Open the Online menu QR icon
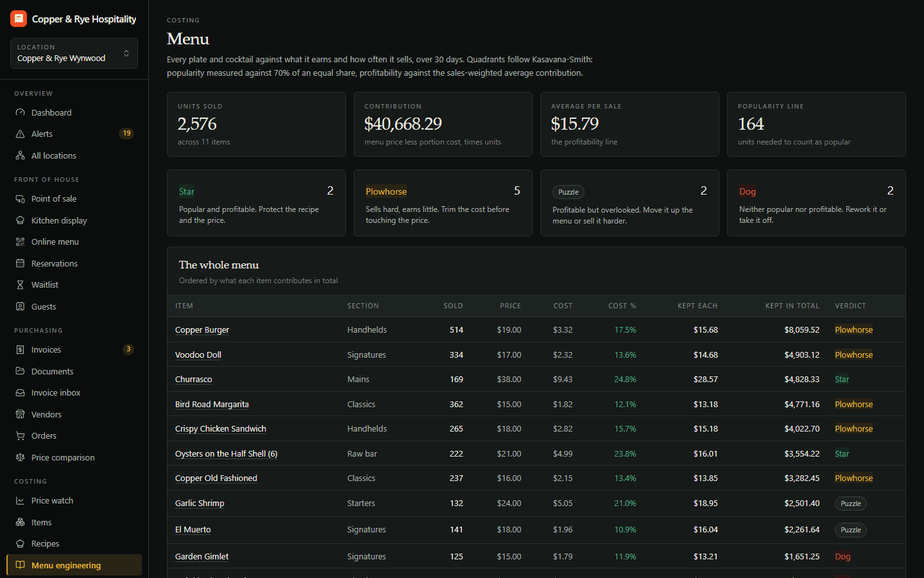 pos(20,241)
